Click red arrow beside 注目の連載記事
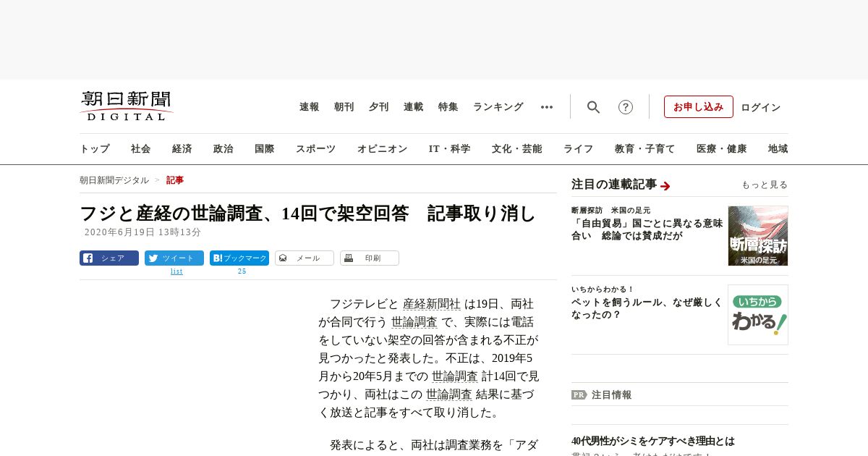 pos(665,186)
